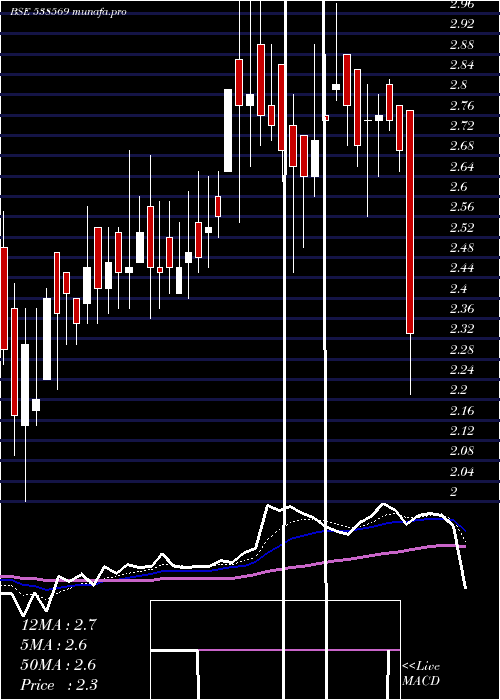Click the 2.28 price axis label
Image resolution: width=500 pixels, height=700 pixels.
click(x=462, y=350)
